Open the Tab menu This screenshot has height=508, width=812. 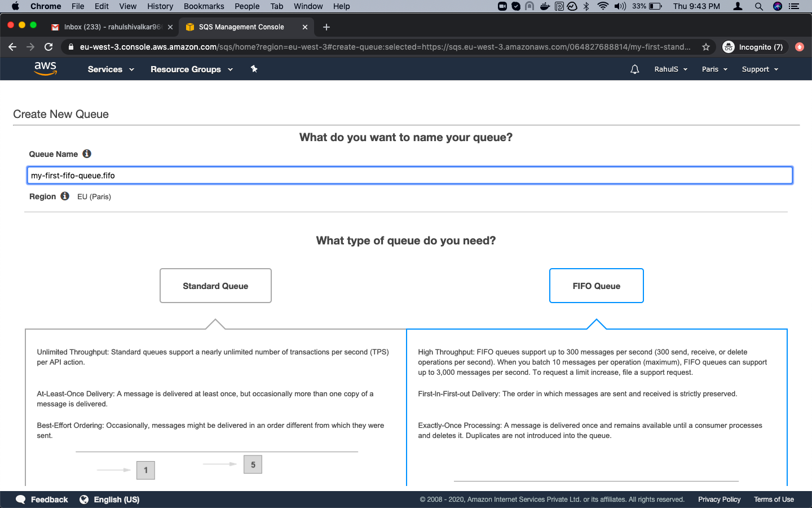point(277,6)
